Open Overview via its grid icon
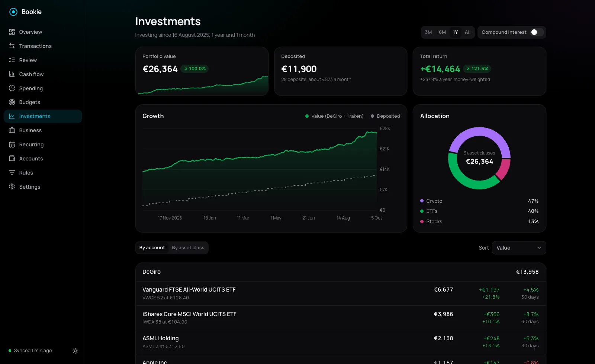 click(x=12, y=32)
